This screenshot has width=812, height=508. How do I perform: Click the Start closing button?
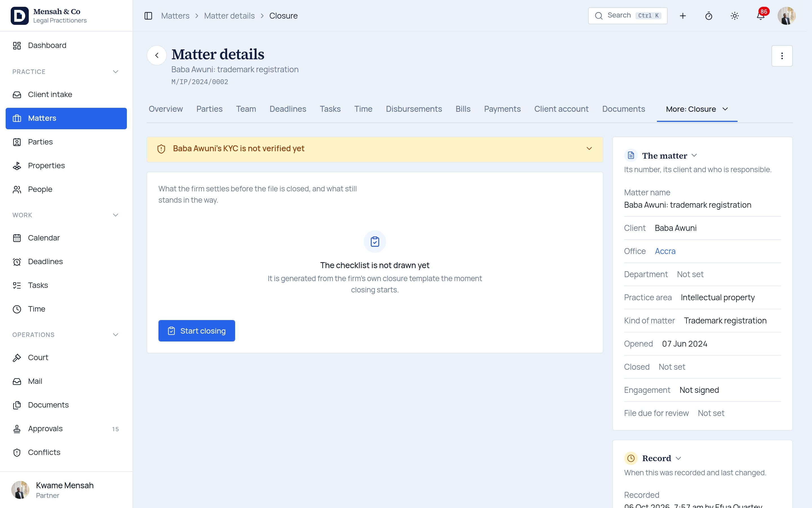(x=197, y=331)
